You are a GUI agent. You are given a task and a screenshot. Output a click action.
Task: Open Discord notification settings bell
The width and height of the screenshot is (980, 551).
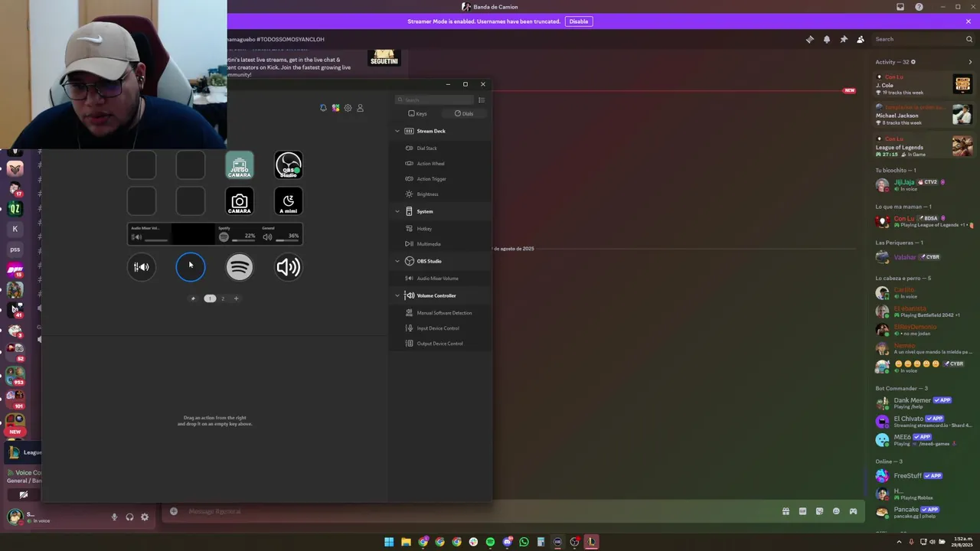coord(827,39)
